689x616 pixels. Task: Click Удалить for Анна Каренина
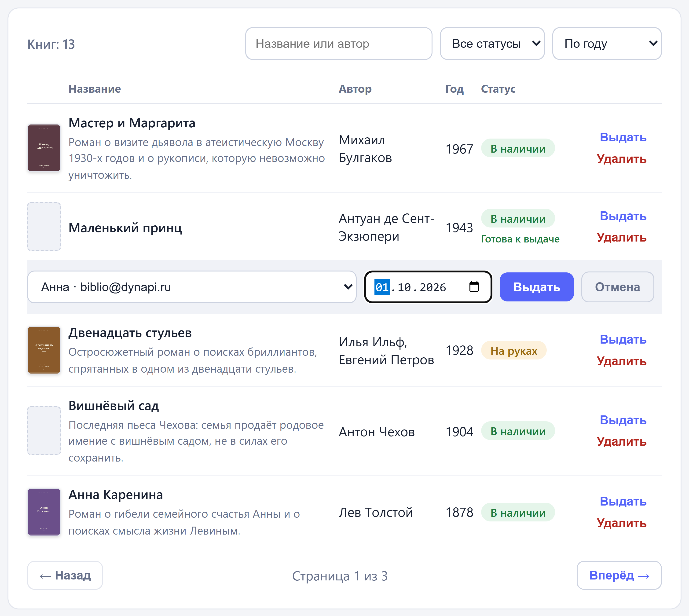coord(621,523)
